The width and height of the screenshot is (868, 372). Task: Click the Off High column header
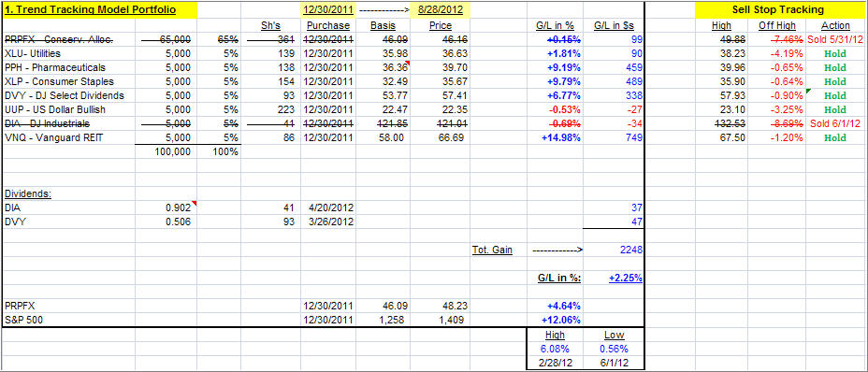point(777,25)
